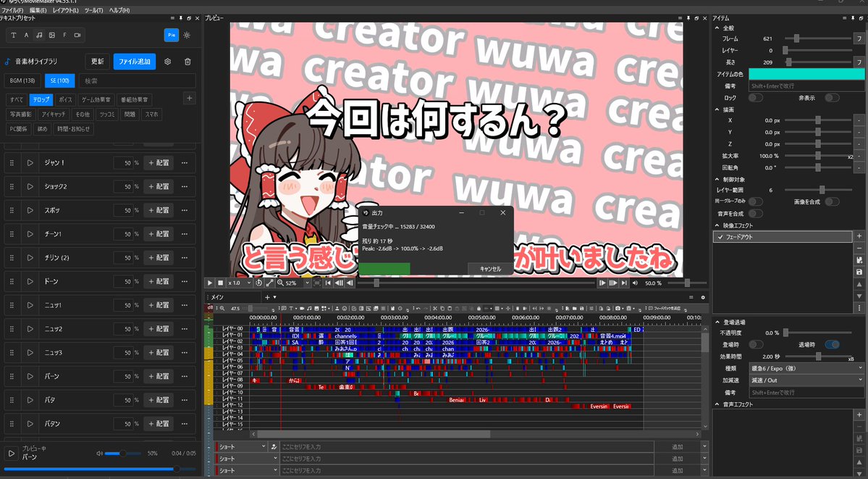Click play button in bottom audio player

[x=11, y=454]
